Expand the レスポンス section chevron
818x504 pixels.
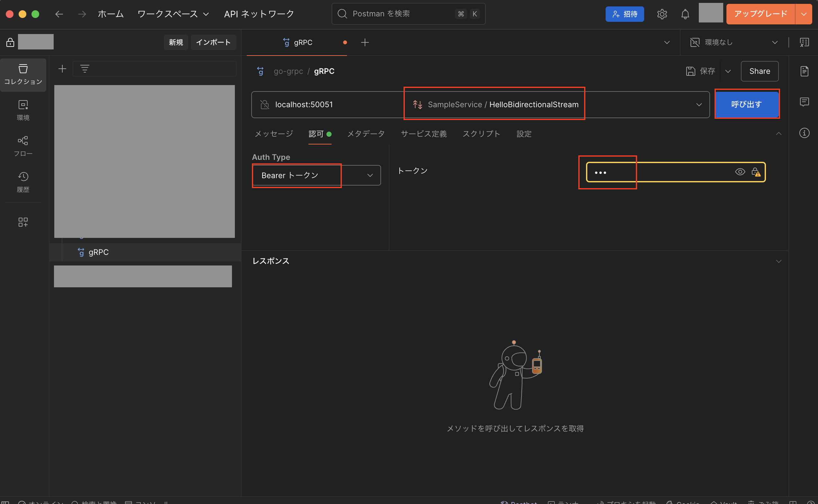click(778, 261)
